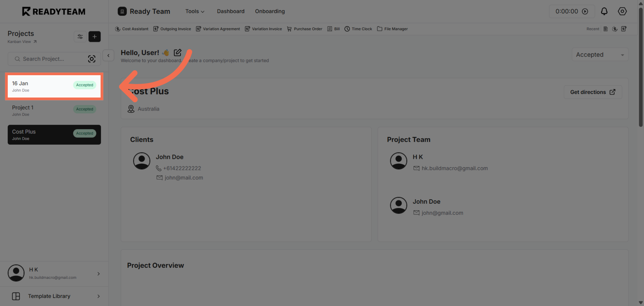Start the timer with the play control
The height and width of the screenshot is (306, 644).
[585, 11]
